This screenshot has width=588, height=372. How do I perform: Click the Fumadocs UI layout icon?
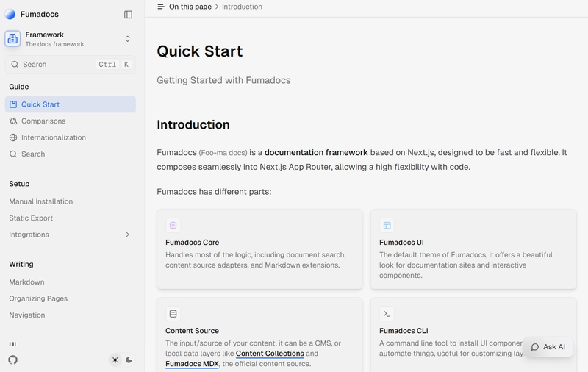387,226
